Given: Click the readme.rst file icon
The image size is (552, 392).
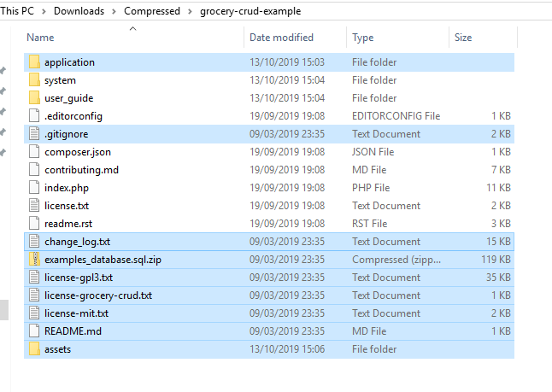Looking at the screenshot, I should coord(34,224).
